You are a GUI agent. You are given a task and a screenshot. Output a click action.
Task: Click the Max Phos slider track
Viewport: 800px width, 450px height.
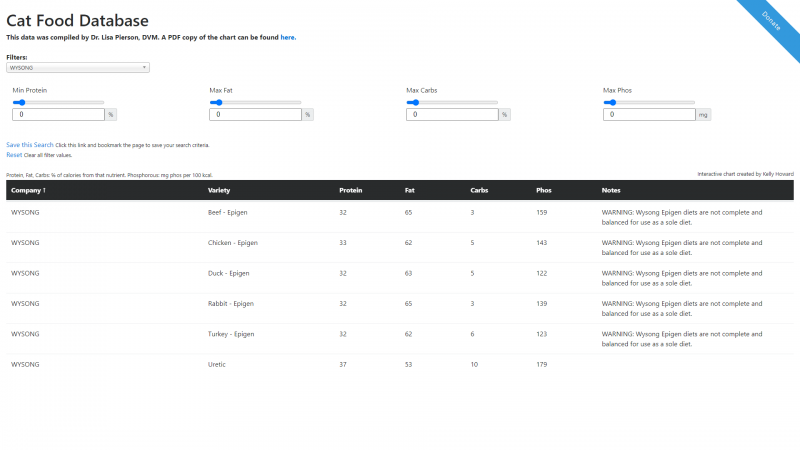[650, 102]
